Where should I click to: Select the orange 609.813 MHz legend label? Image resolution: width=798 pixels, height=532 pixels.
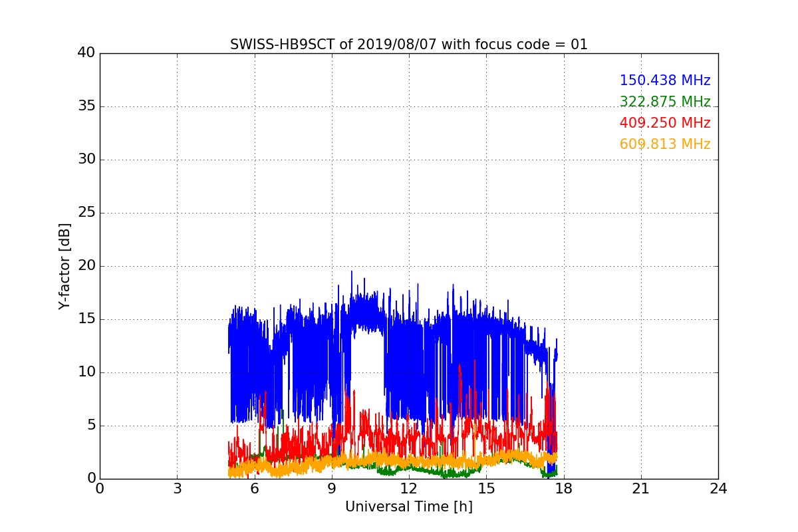[x=665, y=144]
